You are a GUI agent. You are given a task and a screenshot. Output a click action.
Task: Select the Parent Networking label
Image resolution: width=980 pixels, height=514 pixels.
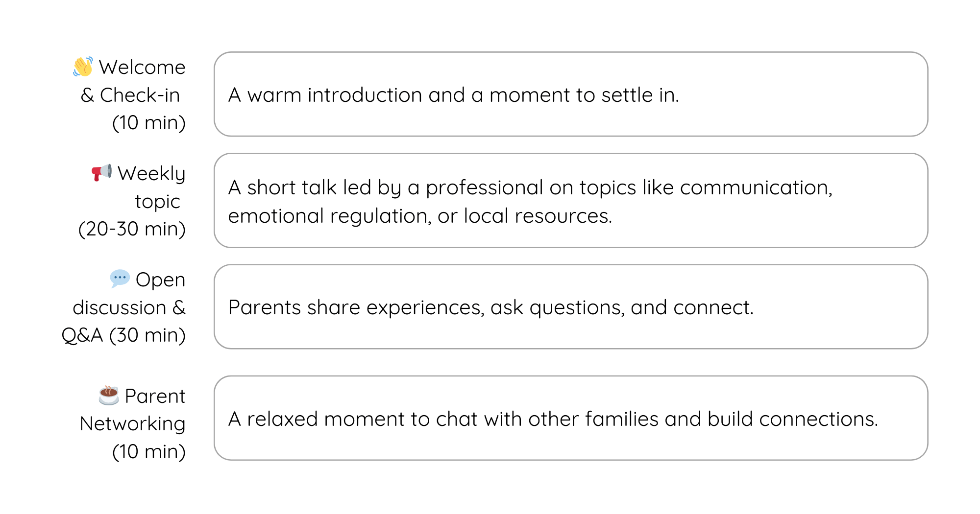[133, 423]
